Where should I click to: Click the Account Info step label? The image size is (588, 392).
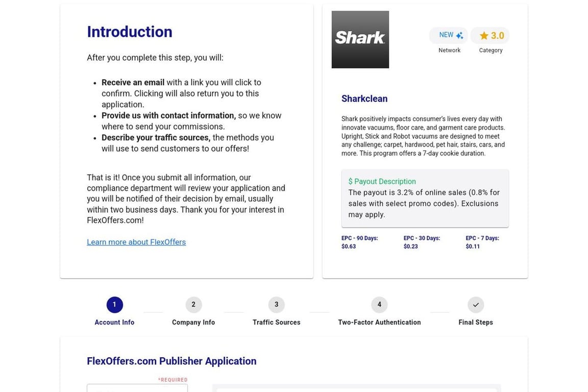coord(114,322)
